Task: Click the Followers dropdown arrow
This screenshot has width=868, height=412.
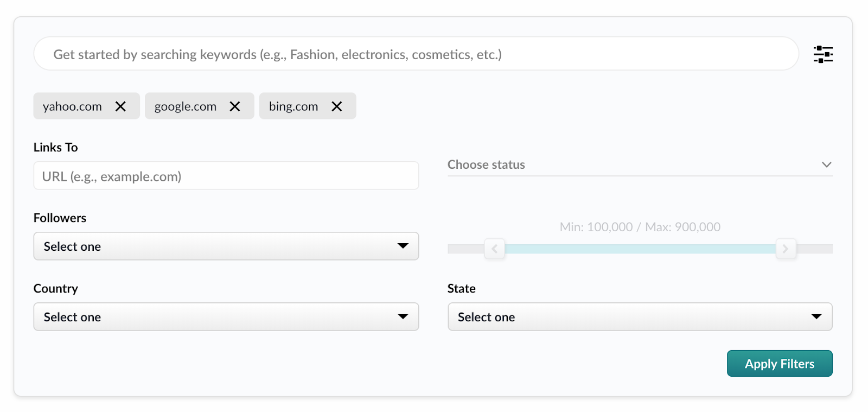Action: [x=403, y=246]
